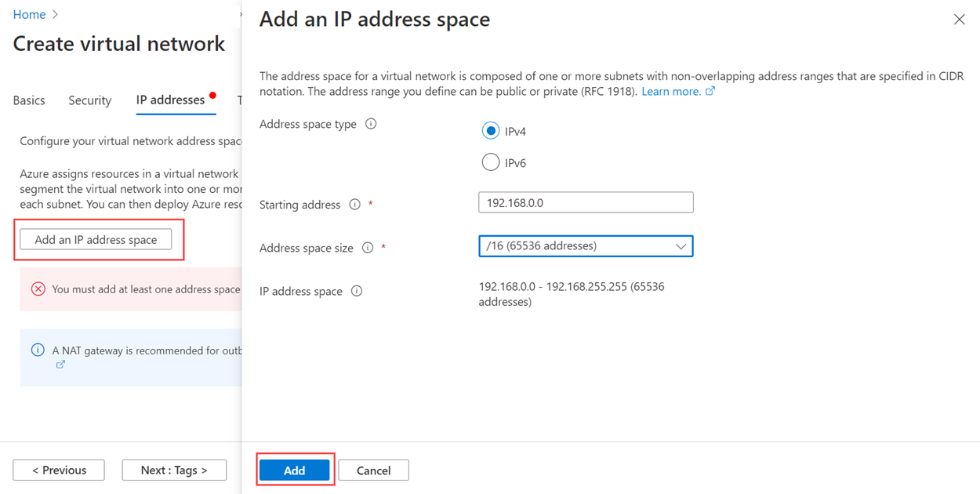Switch to the Basics tab
The height and width of the screenshot is (494, 980).
(x=29, y=100)
